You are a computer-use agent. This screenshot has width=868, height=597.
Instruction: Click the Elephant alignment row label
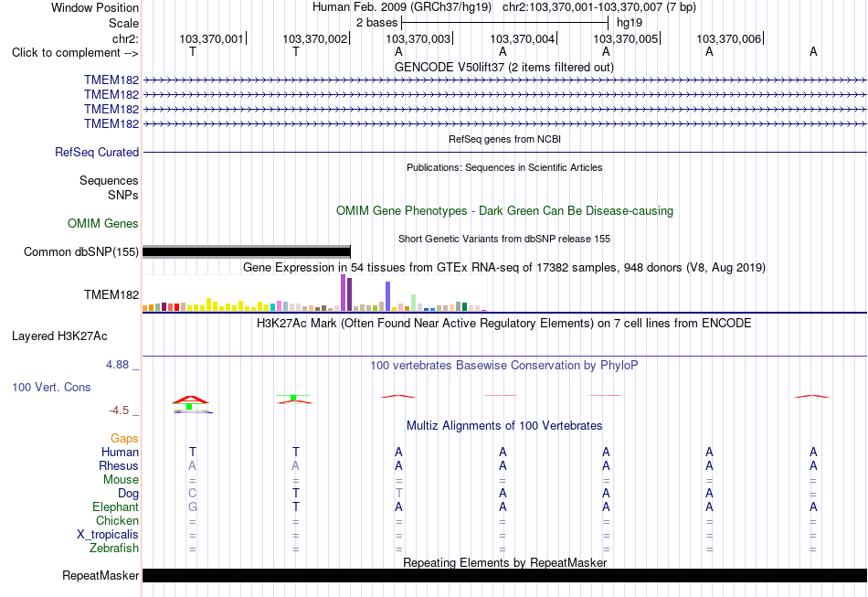click(x=116, y=506)
